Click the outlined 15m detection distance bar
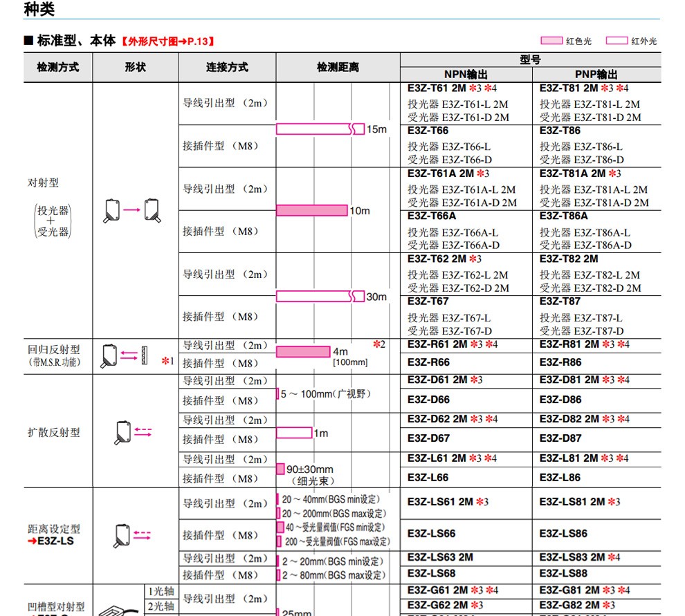 pyautogui.click(x=320, y=129)
